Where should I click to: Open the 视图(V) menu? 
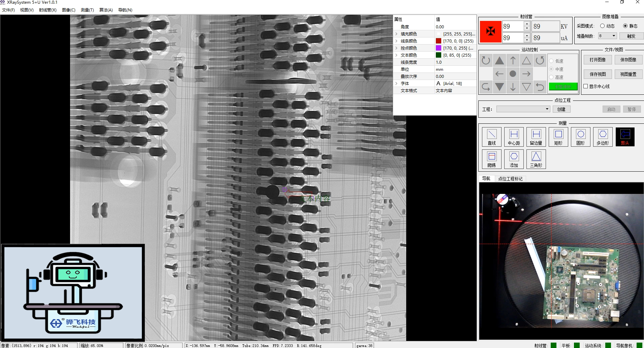point(27,10)
